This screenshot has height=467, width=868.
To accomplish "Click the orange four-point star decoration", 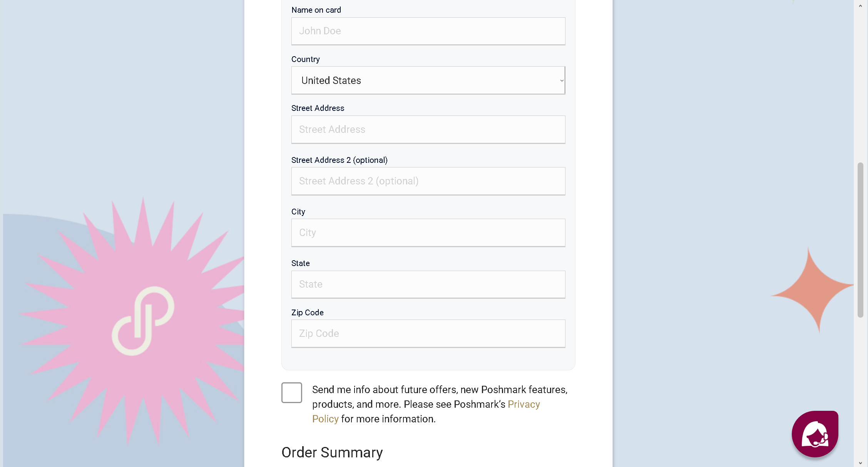I will click(x=813, y=289).
